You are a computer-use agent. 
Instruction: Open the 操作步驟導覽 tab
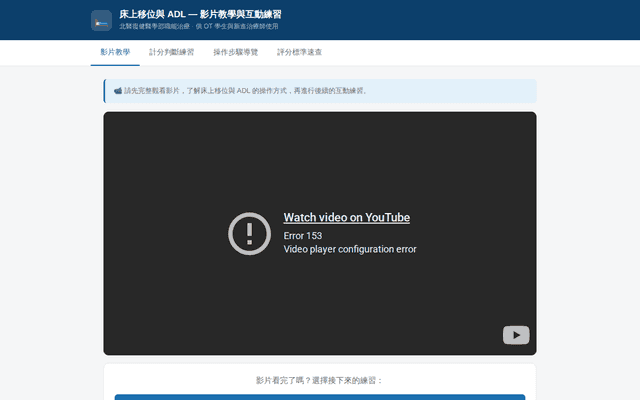[x=236, y=52]
